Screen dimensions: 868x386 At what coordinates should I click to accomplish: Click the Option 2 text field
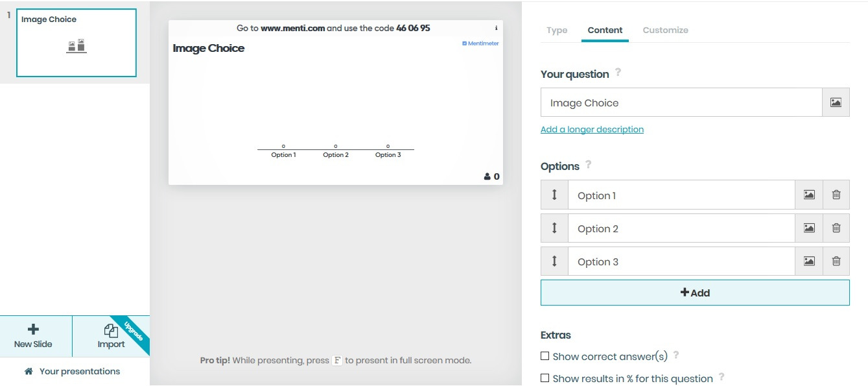pos(681,228)
